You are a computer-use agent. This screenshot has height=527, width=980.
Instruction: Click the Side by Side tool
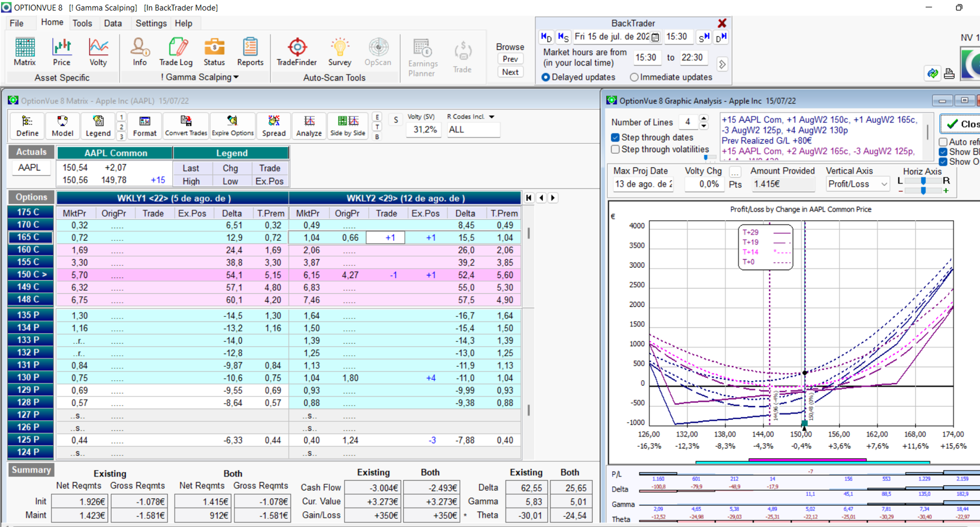tap(347, 125)
